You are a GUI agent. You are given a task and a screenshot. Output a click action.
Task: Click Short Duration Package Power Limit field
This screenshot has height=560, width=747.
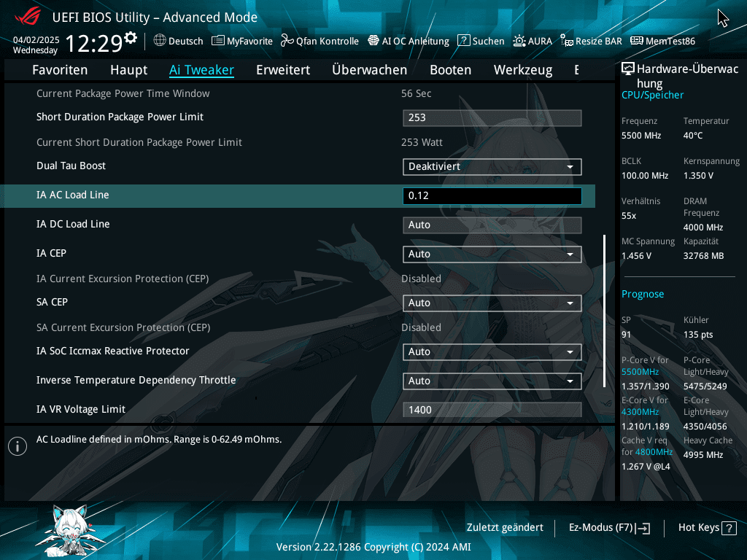click(x=492, y=117)
